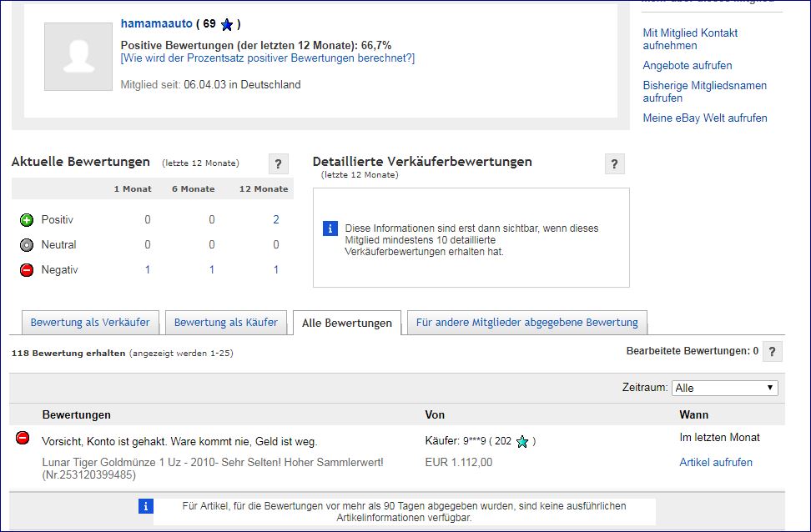The height and width of the screenshot is (532, 811).
Task: Click the percentage calculation explanation link
Action: pyautogui.click(x=267, y=58)
